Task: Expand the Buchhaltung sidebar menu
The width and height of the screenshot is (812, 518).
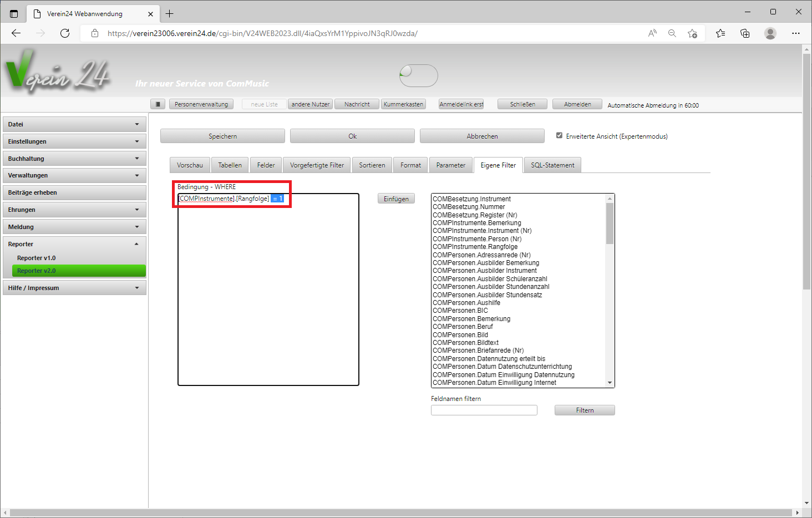Action: pyautogui.click(x=74, y=159)
